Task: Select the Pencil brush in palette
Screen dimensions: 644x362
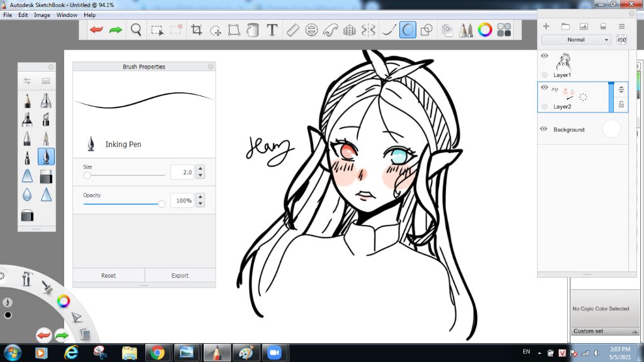Action: [27, 100]
